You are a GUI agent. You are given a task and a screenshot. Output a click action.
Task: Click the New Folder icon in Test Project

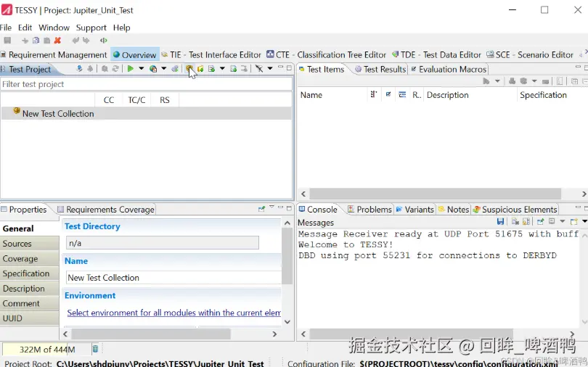point(200,68)
